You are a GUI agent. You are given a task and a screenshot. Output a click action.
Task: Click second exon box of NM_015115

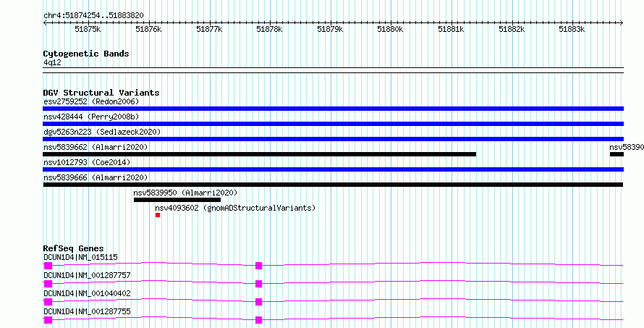click(258, 266)
